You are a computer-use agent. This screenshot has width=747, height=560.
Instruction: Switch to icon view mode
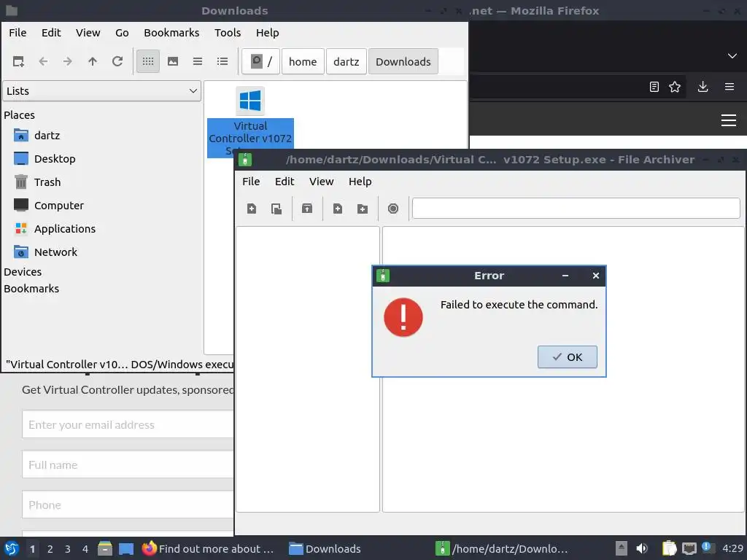click(148, 61)
